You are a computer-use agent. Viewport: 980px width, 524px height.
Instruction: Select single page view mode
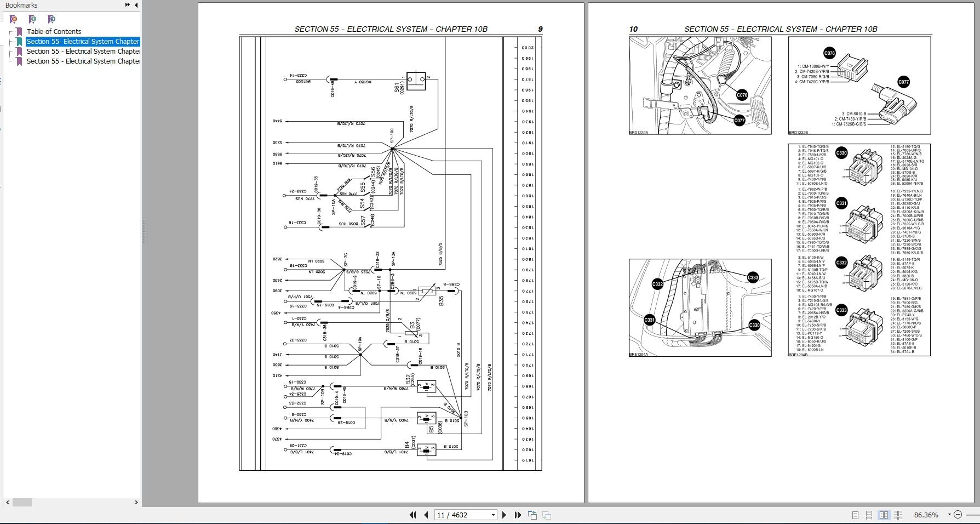(x=855, y=515)
